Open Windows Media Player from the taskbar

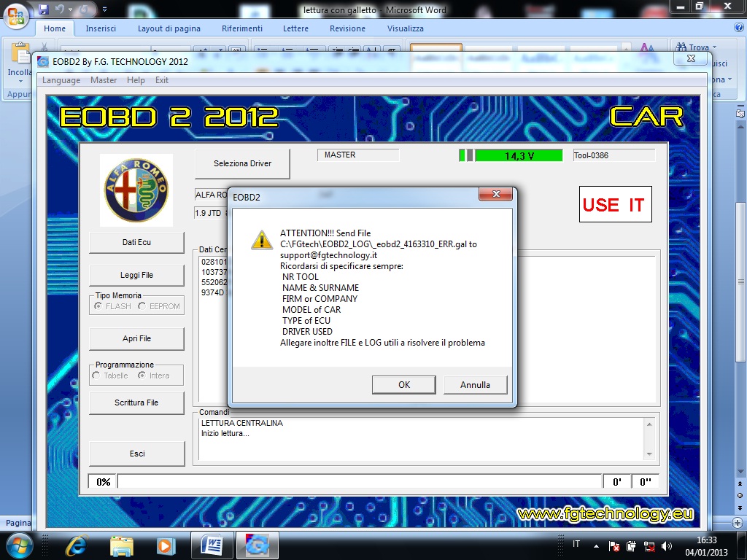click(x=165, y=545)
